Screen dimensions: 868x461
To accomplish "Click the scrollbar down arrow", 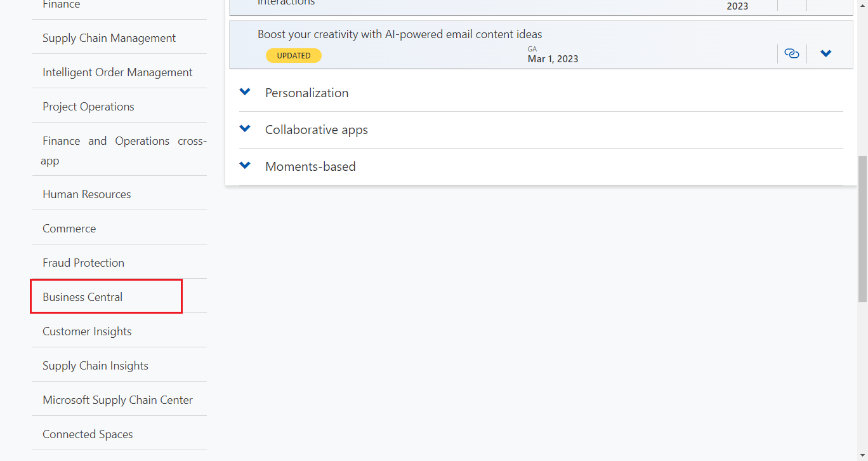I will tap(862, 455).
